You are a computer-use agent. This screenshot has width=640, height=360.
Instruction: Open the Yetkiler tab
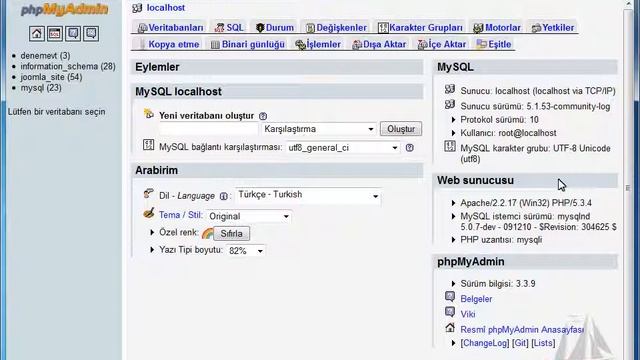point(553,28)
